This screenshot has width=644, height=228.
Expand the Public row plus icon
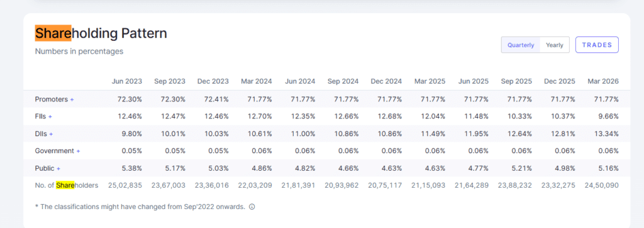point(58,169)
